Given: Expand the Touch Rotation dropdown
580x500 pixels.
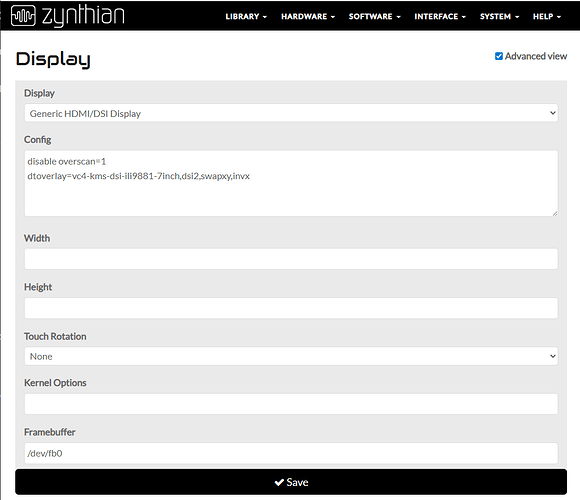Looking at the screenshot, I should pyautogui.click(x=291, y=356).
